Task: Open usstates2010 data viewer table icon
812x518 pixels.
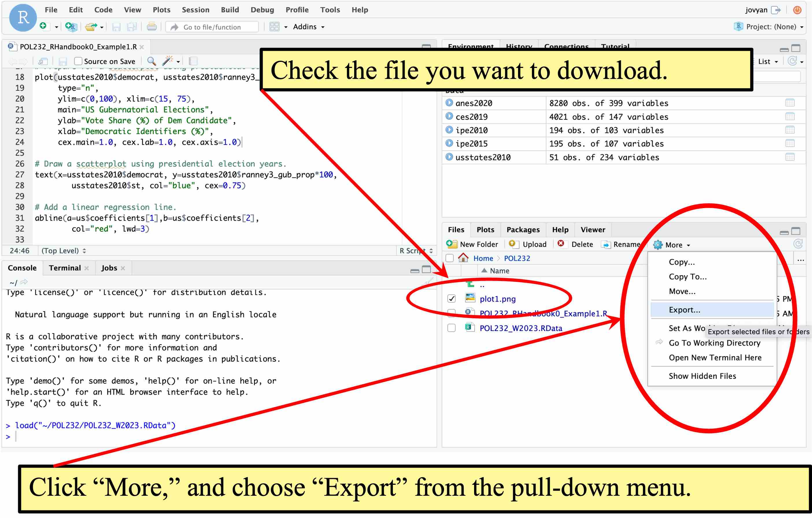Action: point(790,157)
